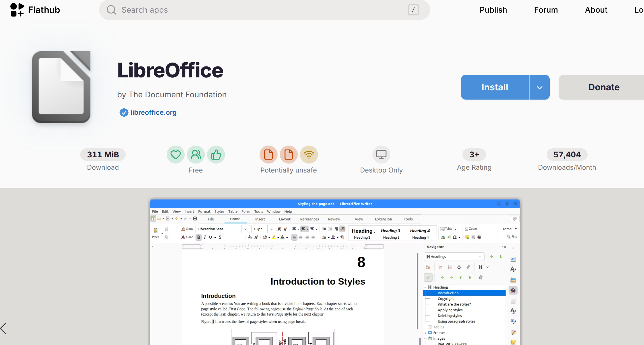The width and height of the screenshot is (644, 345).
Task: Switch to the References ribbon tab
Action: point(310,219)
